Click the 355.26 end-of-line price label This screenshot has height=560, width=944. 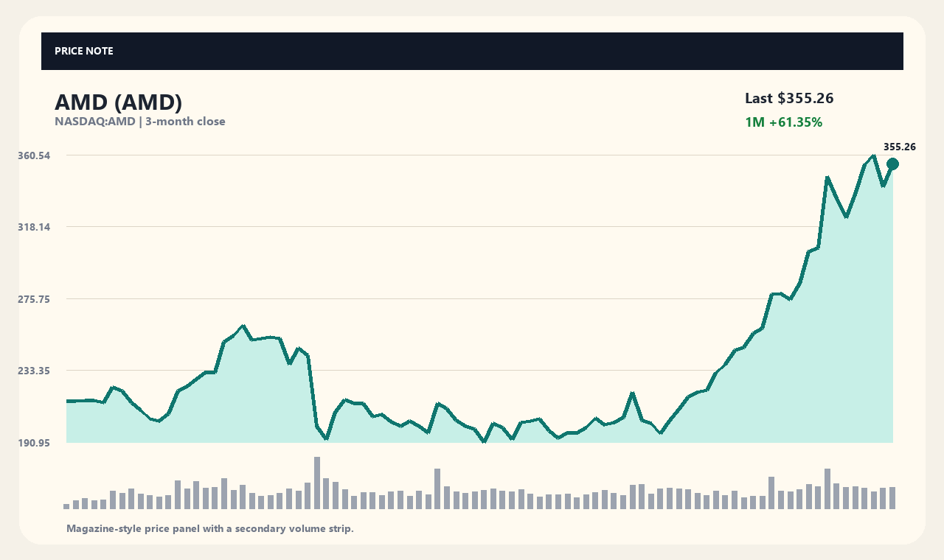point(900,147)
